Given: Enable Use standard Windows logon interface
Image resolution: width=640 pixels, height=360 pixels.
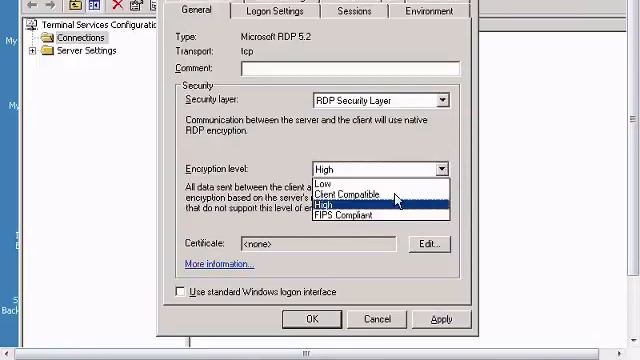Looking at the screenshot, I should [180, 291].
